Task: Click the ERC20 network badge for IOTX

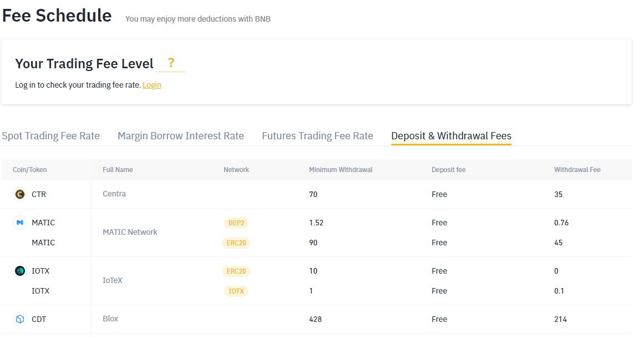Action: [236, 271]
